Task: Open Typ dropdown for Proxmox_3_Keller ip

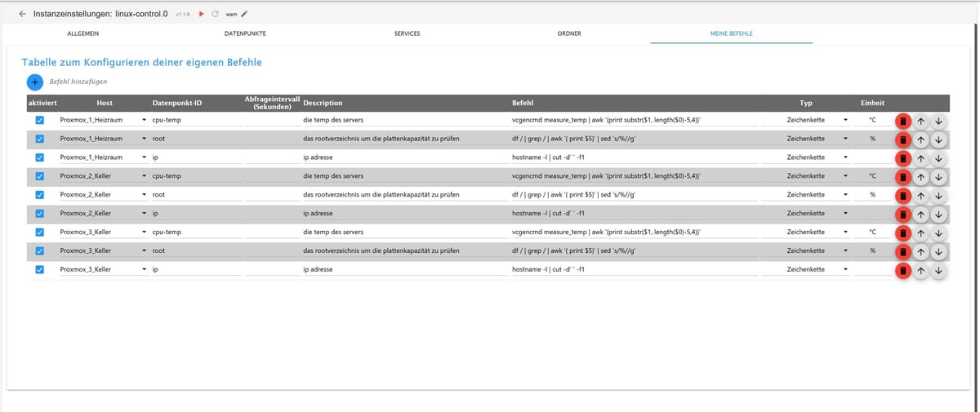Action: [x=806, y=270]
